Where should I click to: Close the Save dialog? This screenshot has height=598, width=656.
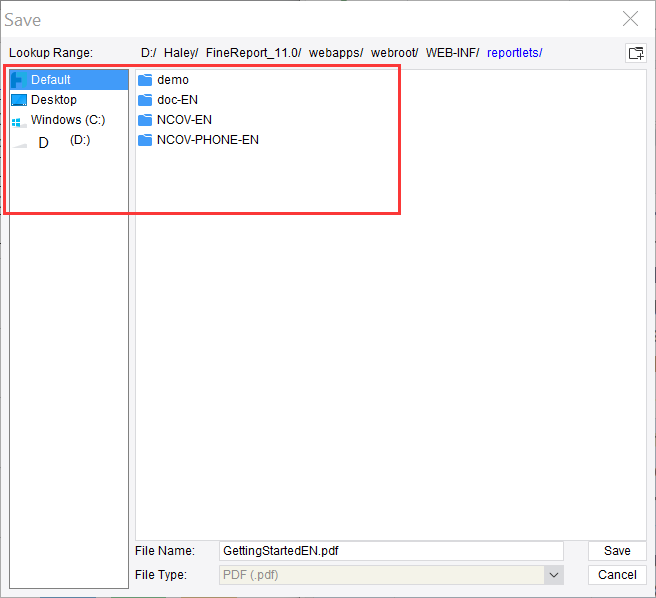pyautogui.click(x=630, y=19)
